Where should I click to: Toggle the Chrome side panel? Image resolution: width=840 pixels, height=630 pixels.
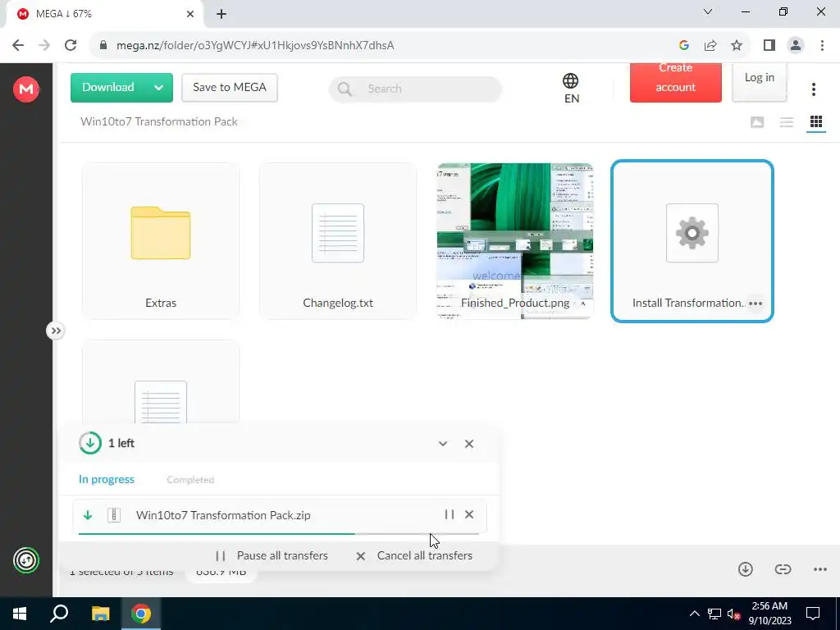[x=769, y=46]
